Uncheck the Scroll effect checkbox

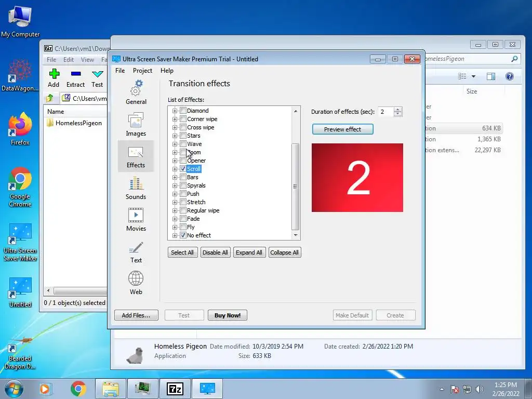click(x=183, y=169)
